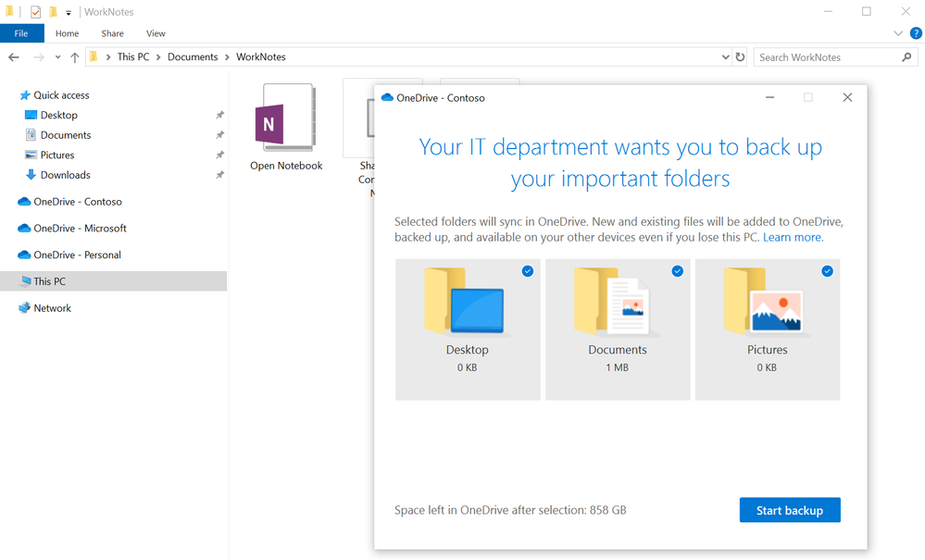Open Desktop under Quick access
This screenshot has width=925, height=560.
(59, 115)
